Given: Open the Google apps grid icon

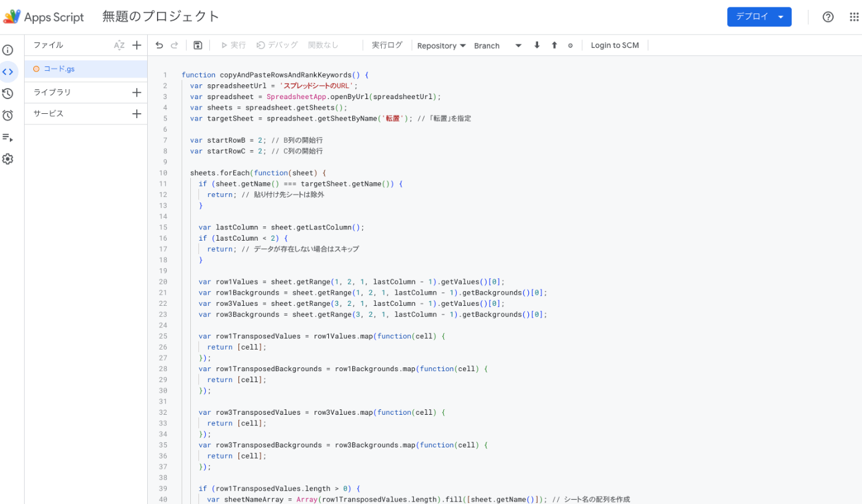Looking at the screenshot, I should 854,17.
